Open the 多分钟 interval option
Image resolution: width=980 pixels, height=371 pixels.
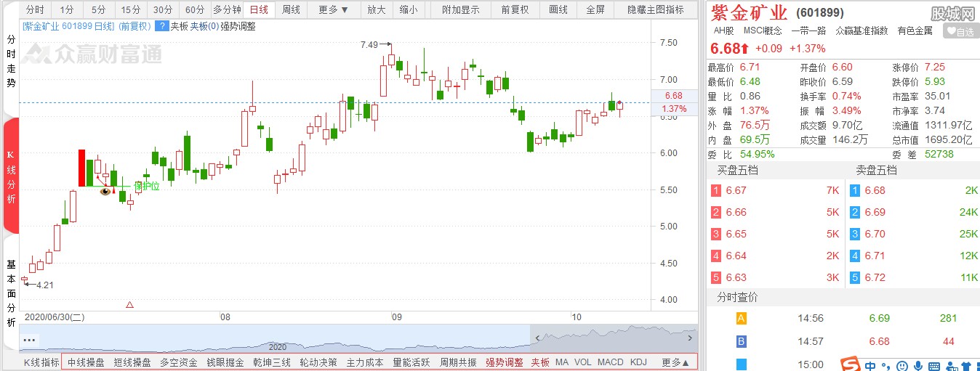[x=227, y=10]
